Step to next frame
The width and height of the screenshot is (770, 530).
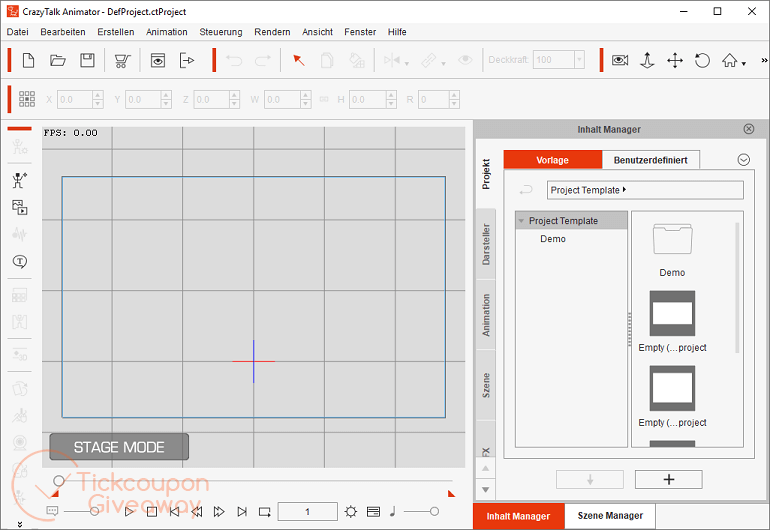point(219,512)
